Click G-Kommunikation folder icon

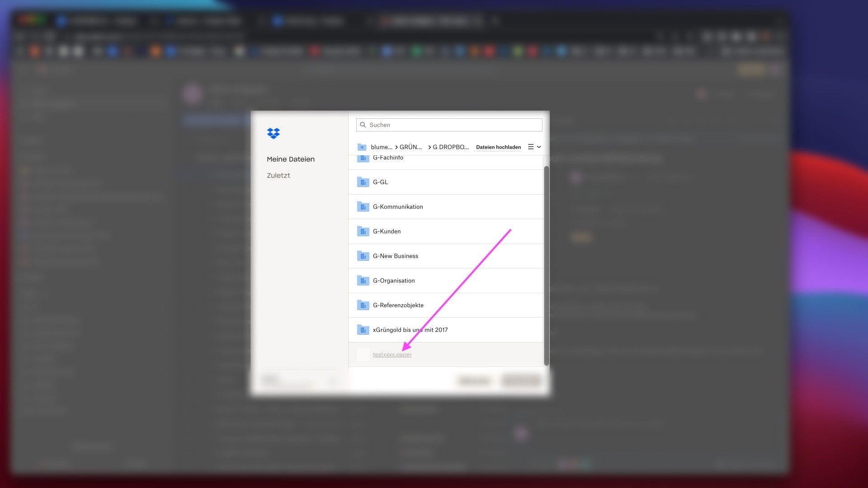[x=363, y=207]
